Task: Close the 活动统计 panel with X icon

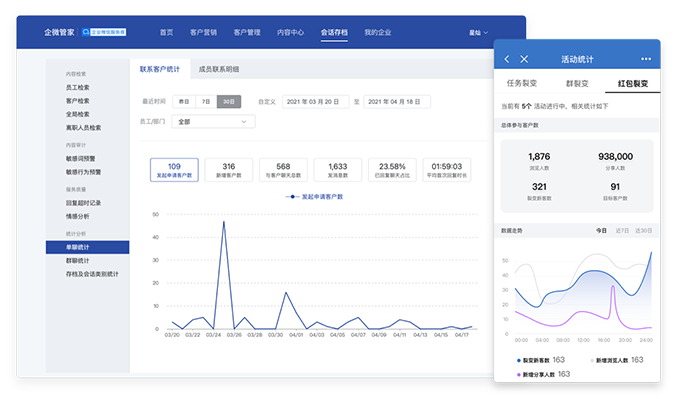Action: point(524,59)
